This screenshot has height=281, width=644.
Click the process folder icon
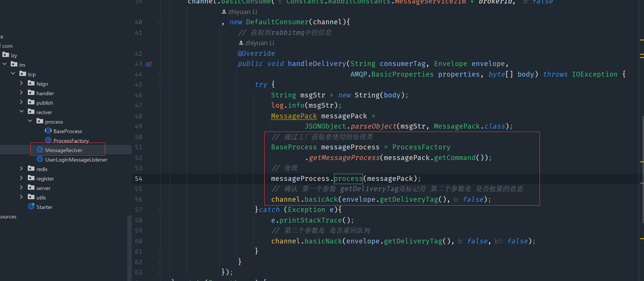tap(40, 121)
